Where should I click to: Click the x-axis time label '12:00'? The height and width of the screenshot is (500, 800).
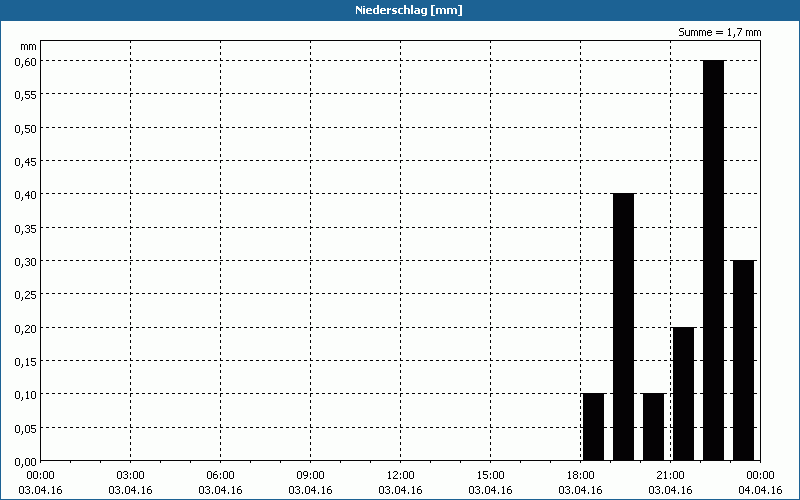click(x=401, y=476)
